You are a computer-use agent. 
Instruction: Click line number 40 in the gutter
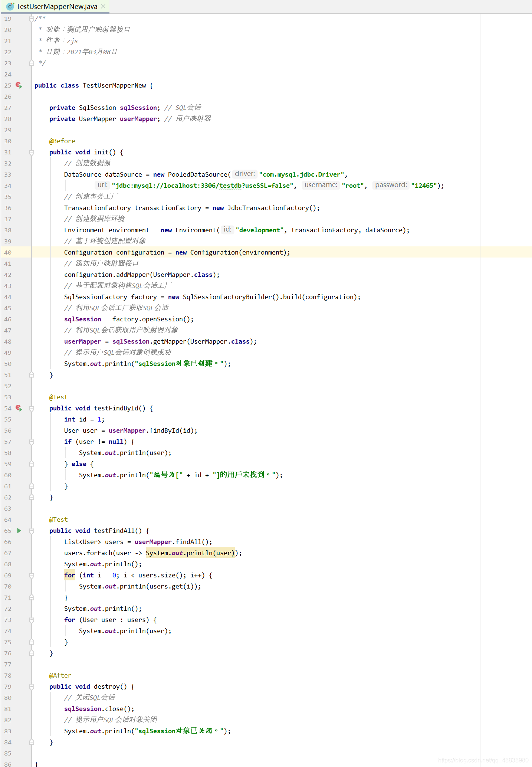coord(8,252)
